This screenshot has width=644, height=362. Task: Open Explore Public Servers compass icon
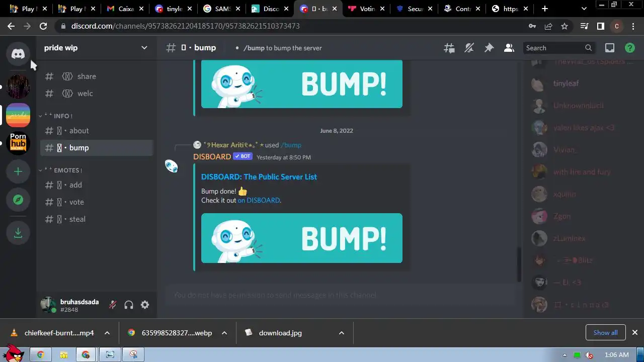tap(18, 200)
